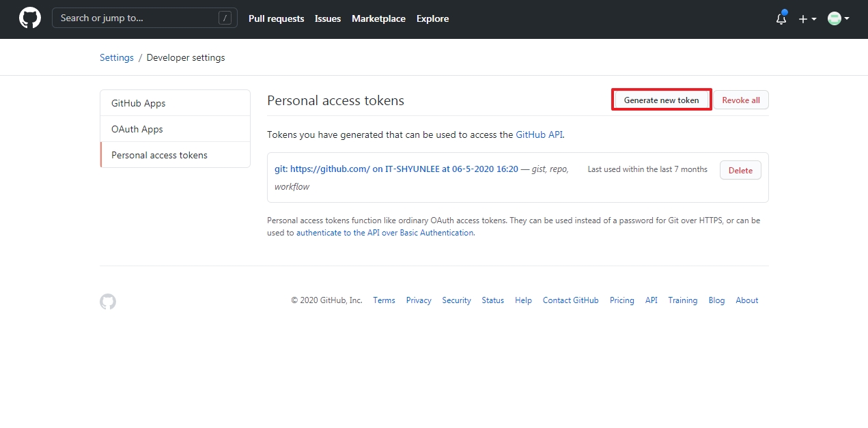
Task: Focus the Search or jump to field
Action: pos(145,18)
